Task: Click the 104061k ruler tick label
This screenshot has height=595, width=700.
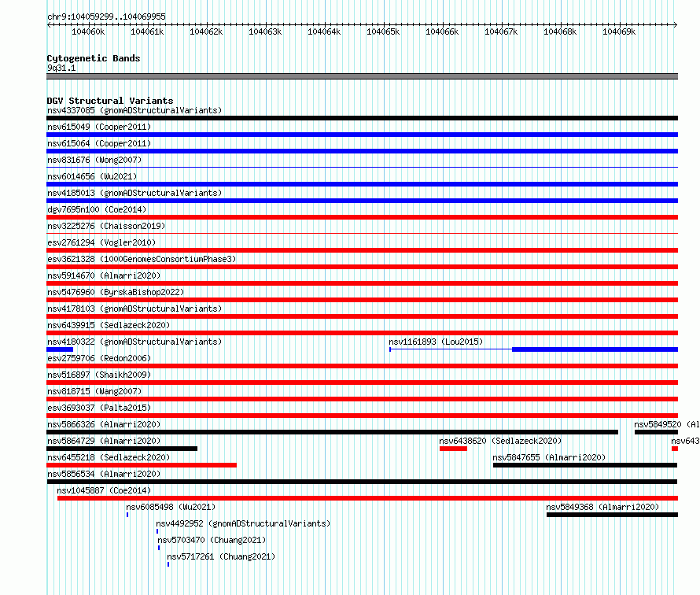Action: tap(147, 31)
